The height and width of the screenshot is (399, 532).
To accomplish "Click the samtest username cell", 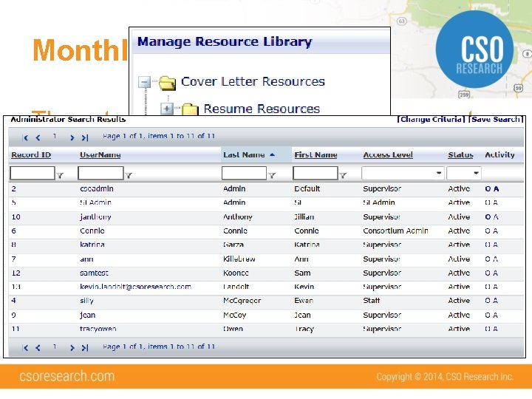I will tap(95, 273).
